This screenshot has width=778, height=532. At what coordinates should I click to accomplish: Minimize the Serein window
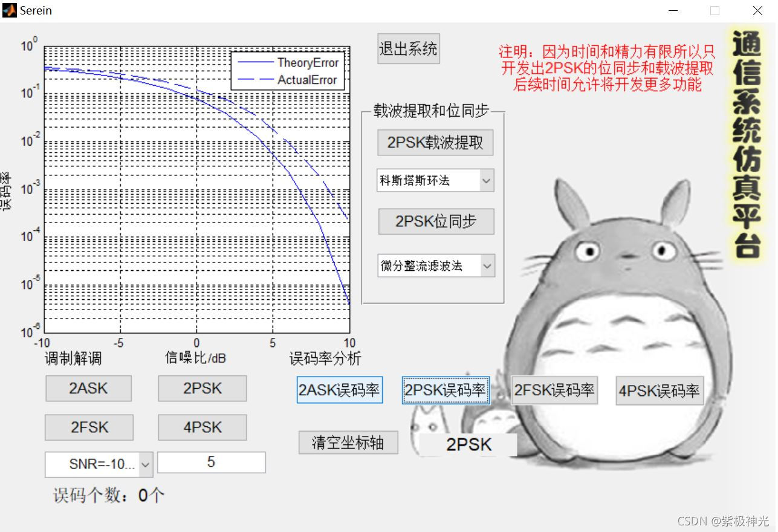672,11
